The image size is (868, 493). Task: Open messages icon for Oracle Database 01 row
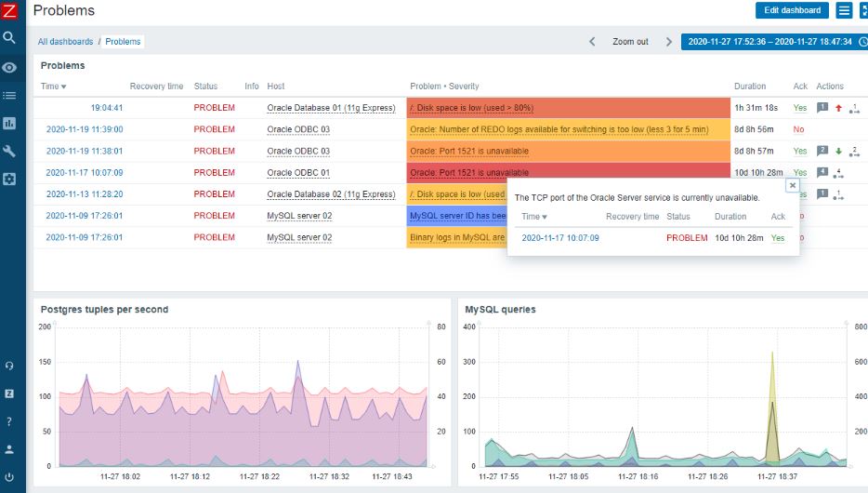click(x=822, y=108)
